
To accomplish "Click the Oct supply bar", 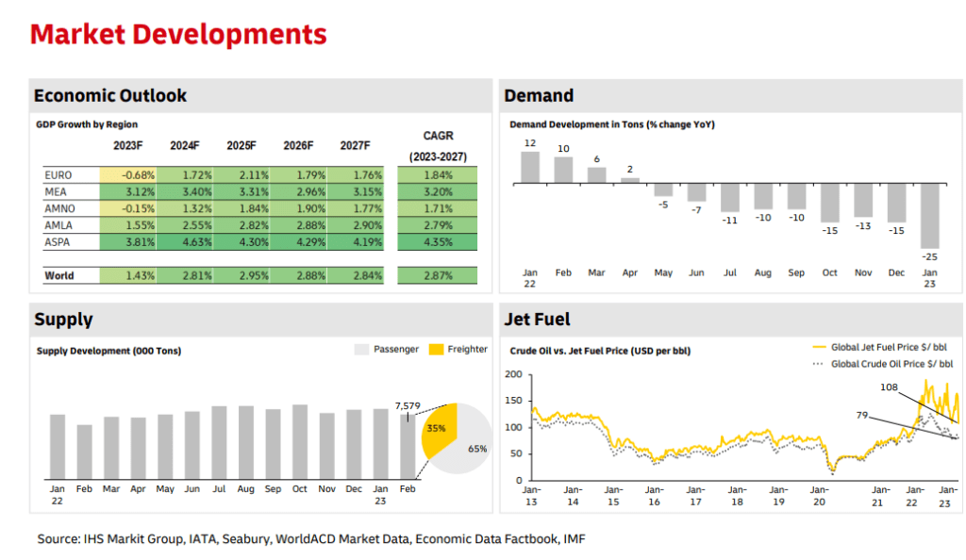I will click(x=299, y=442).
